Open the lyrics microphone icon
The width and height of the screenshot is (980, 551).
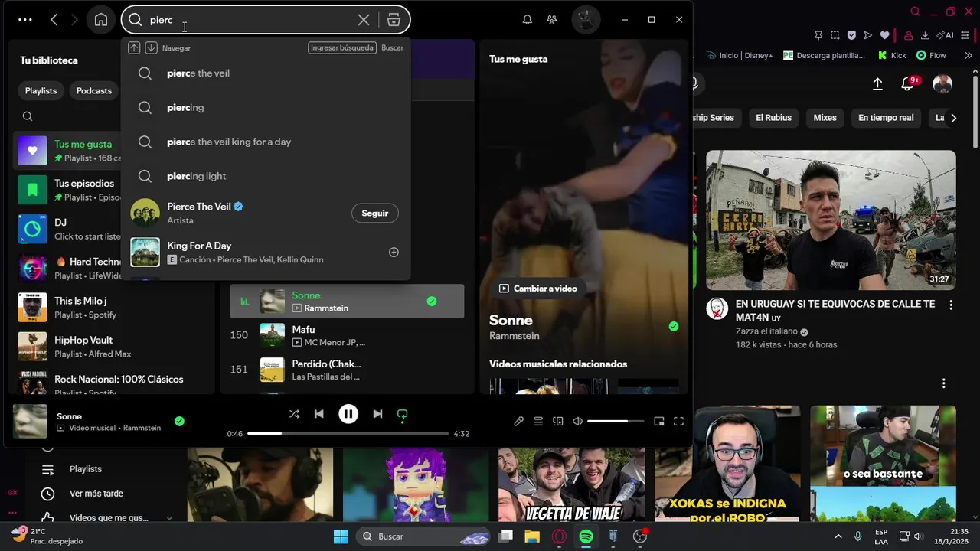click(x=518, y=421)
